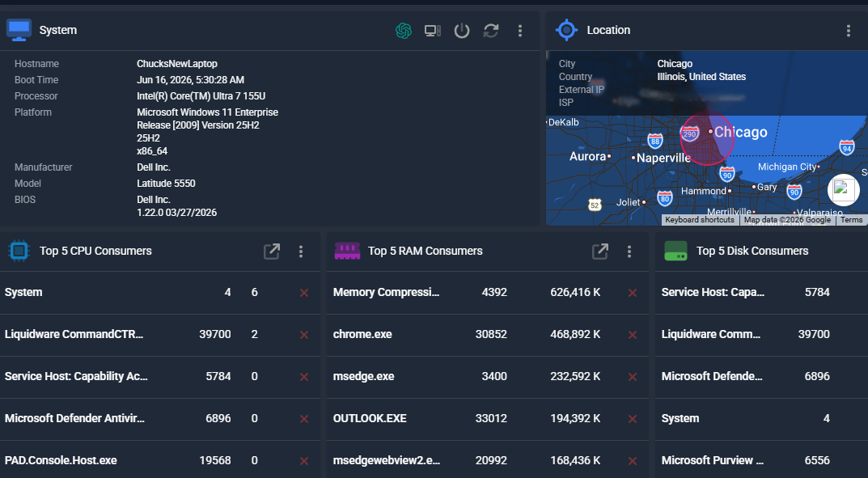868x478 pixels.
Task: Click the Map data ©2026 Google label
Action: click(x=787, y=220)
